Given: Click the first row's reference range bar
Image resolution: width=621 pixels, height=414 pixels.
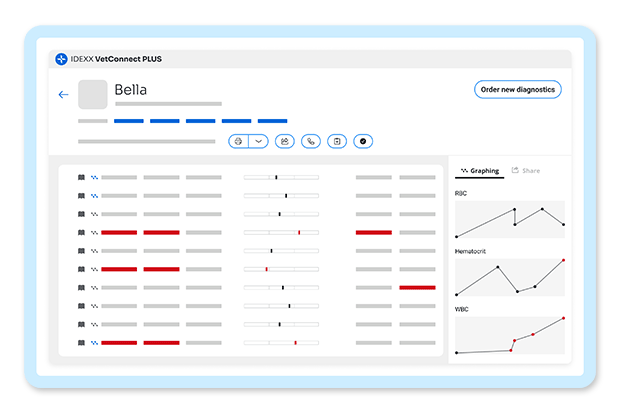Looking at the screenshot, I should click(x=281, y=177).
